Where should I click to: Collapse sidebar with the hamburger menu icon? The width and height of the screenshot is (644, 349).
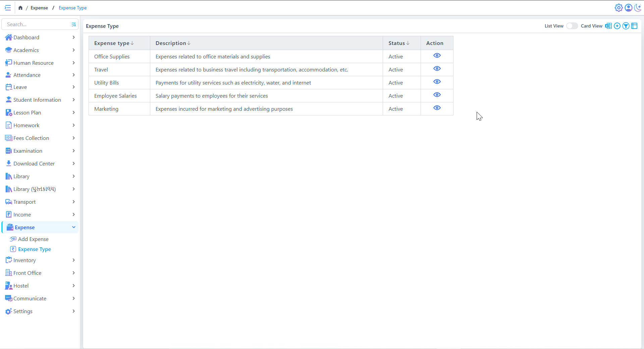tap(8, 8)
